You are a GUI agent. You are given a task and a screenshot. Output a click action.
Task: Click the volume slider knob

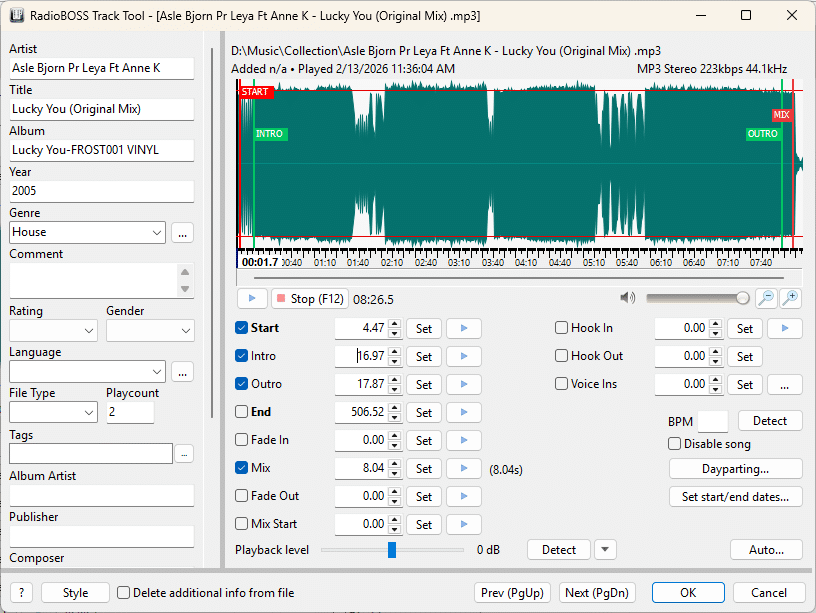tap(743, 298)
